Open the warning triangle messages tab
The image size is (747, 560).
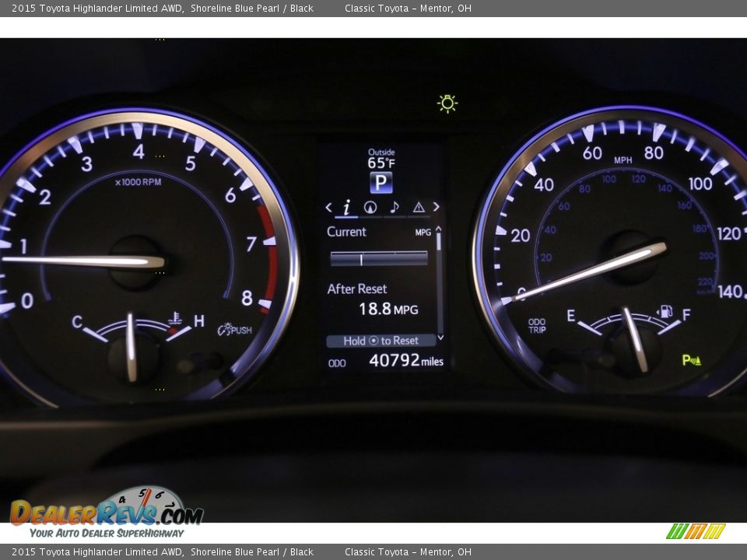tap(419, 207)
